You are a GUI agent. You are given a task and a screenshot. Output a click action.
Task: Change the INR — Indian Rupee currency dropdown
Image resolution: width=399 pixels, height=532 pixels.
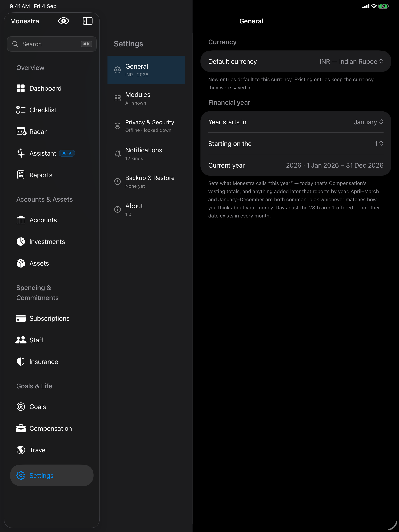click(351, 61)
